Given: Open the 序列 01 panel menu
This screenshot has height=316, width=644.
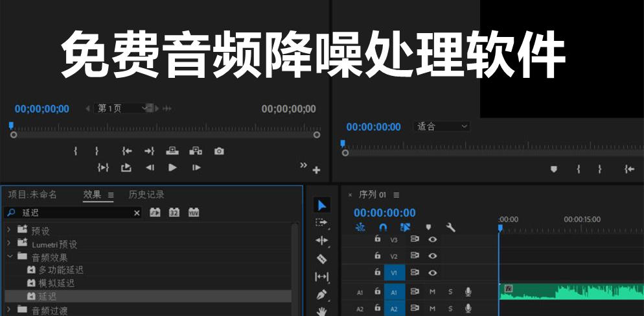Looking at the screenshot, I should [396, 195].
